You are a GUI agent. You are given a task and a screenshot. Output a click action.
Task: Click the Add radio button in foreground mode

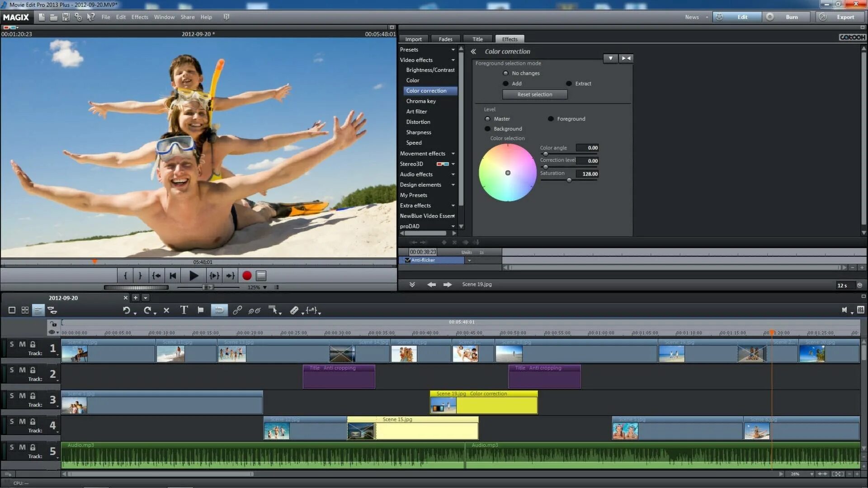[x=506, y=84]
